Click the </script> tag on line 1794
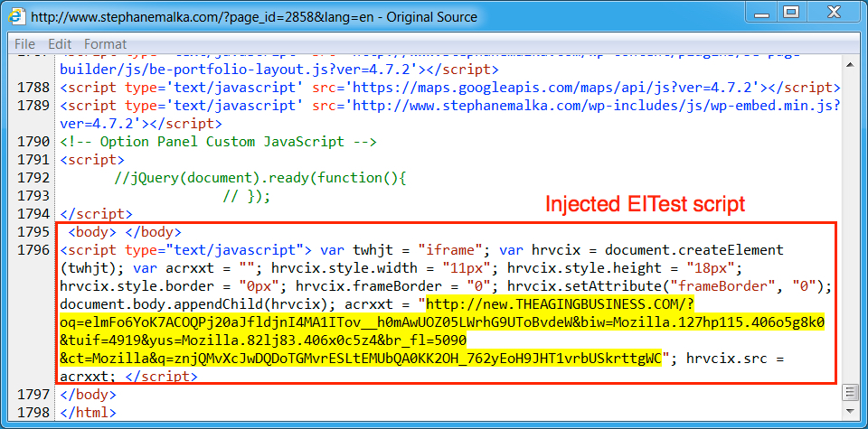 [x=97, y=214]
